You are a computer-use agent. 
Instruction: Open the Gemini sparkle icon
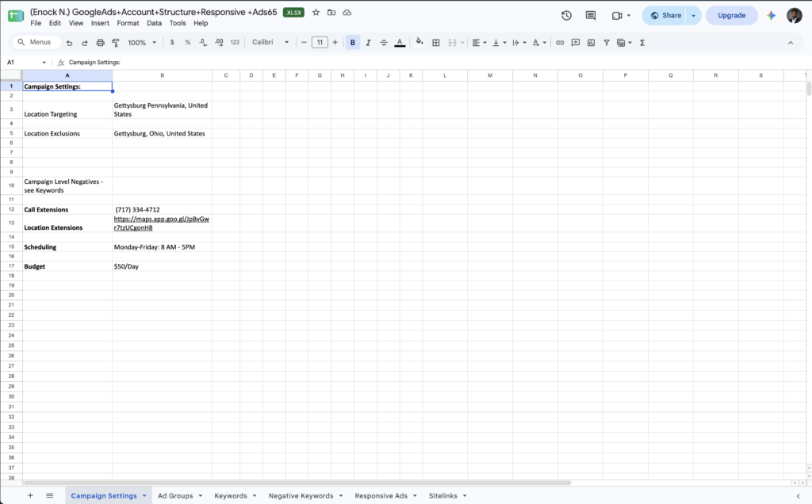[x=771, y=16]
